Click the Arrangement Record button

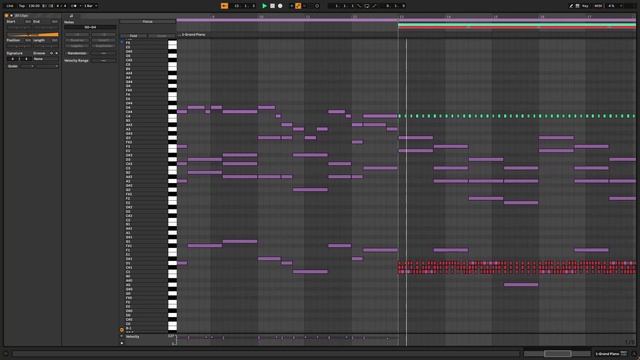pos(280,6)
